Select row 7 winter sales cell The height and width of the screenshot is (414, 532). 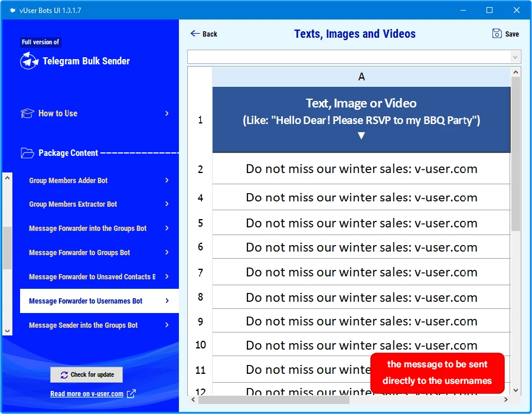(361, 272)
